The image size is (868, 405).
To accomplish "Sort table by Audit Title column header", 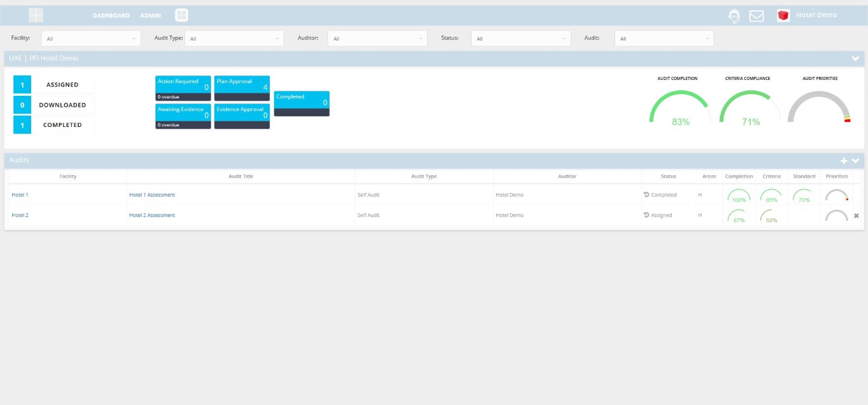I will coord(241,176).
